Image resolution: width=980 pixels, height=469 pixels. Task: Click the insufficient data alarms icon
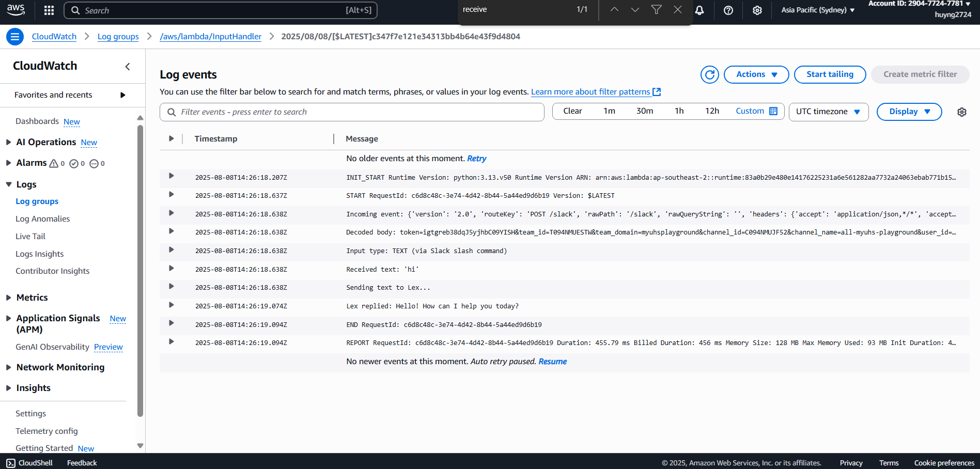click(94, 164)
